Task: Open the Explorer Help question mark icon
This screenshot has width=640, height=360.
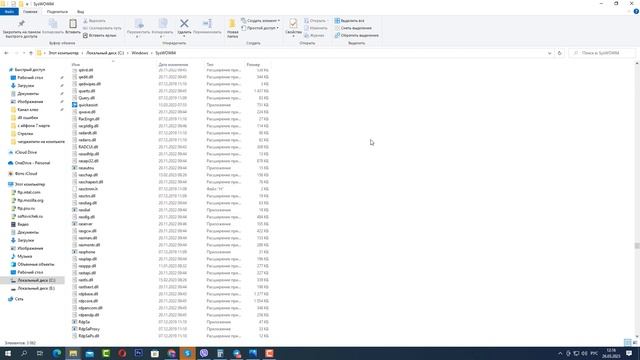Action: [636, 12]
